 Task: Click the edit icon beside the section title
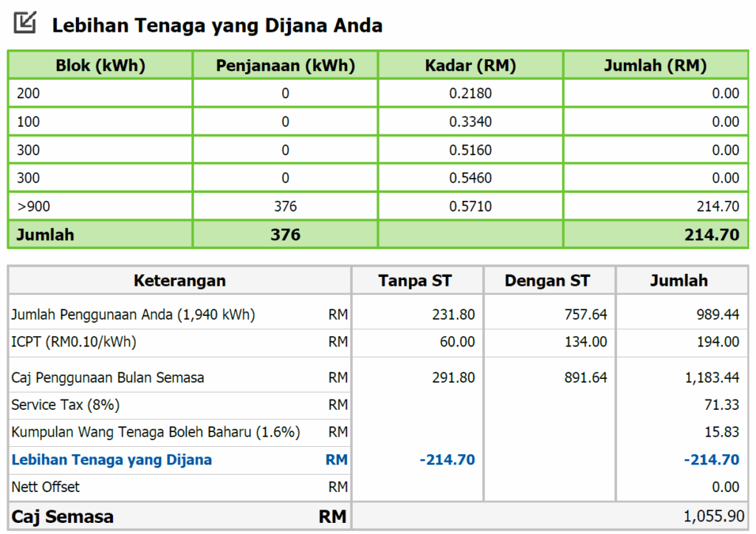pyautogui.click(x=25, y=24)
